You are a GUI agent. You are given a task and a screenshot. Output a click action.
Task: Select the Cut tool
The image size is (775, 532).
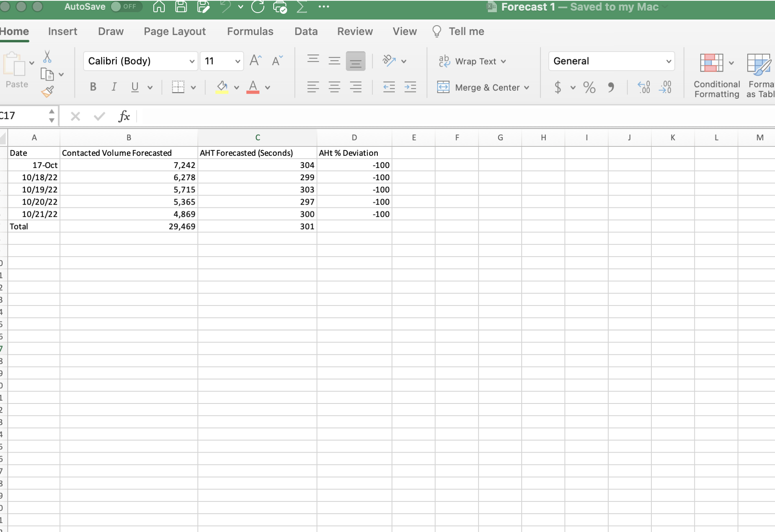click(x=47, y=56)
